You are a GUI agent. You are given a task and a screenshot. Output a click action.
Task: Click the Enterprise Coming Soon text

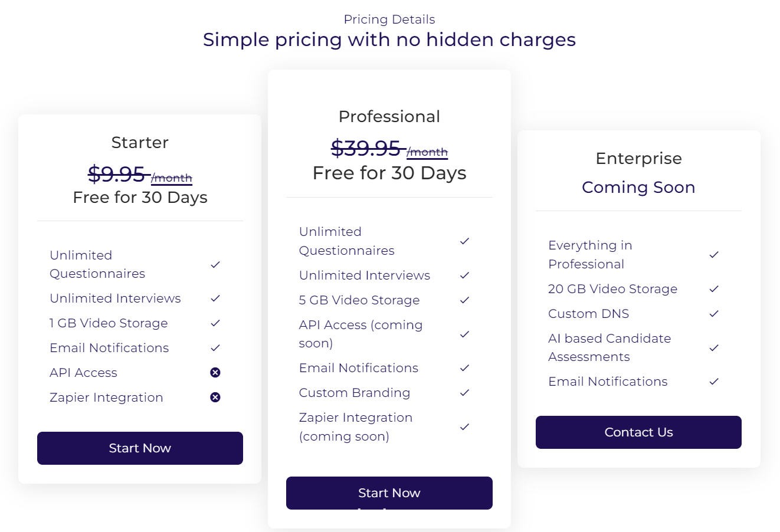[x=638, y=187]
